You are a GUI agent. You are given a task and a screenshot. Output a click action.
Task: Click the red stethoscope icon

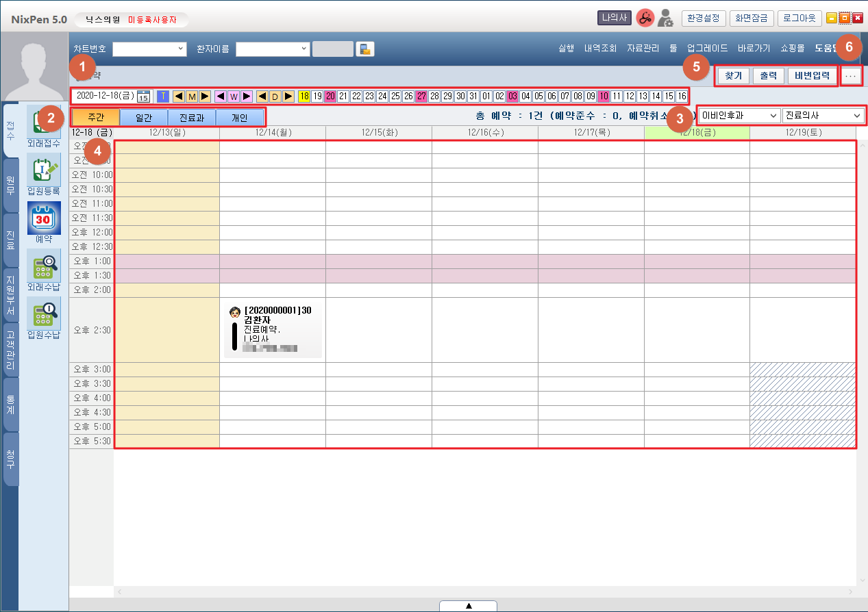645,19
